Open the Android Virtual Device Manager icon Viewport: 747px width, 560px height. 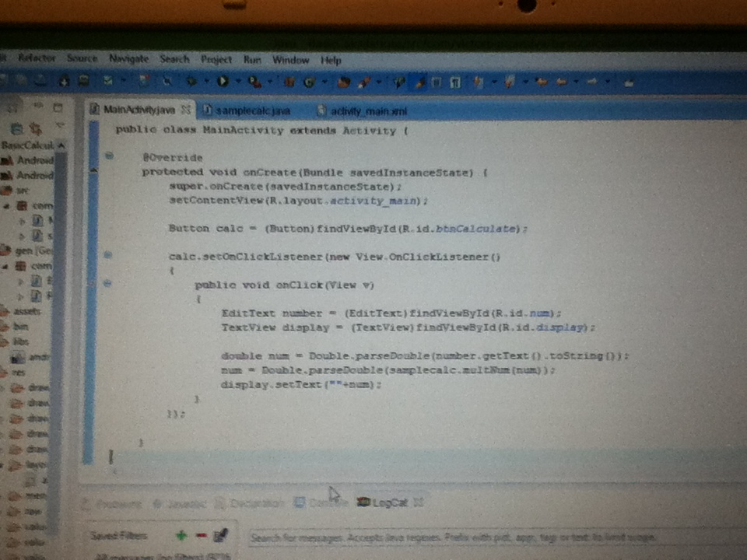click(84, 81)
